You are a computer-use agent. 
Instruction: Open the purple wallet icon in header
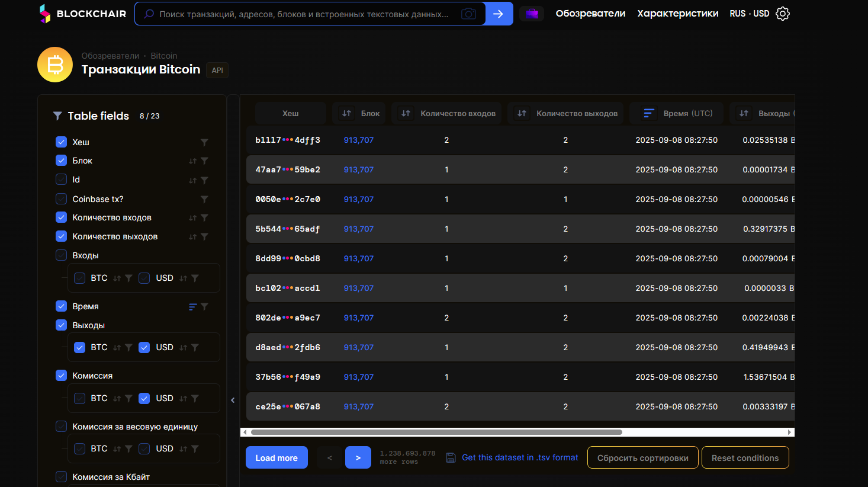tap(532, 14)
